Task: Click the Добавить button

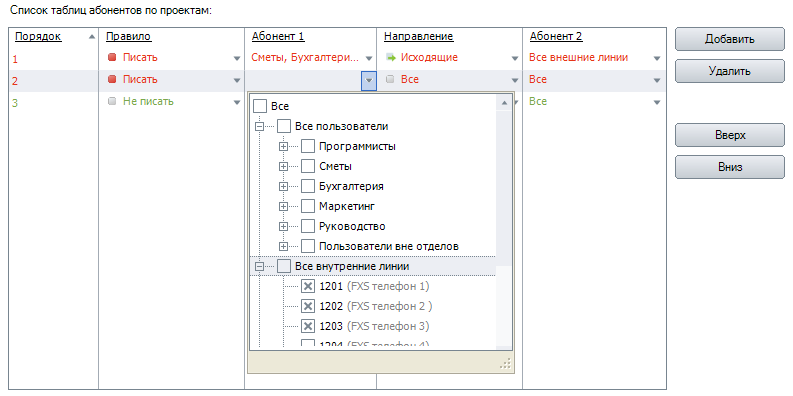Action: point(730,39)
